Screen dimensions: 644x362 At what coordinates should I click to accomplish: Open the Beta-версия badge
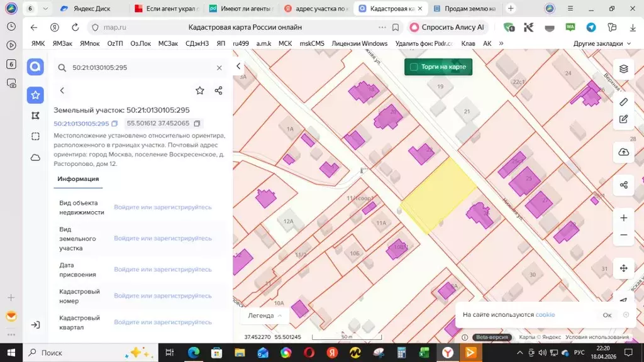492,337
